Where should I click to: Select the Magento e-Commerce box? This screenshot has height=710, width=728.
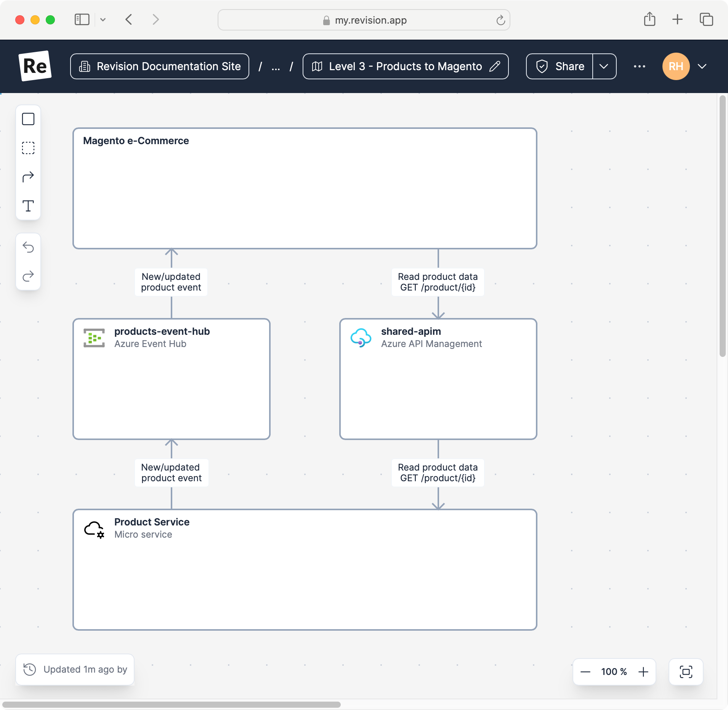click(305, 188)
